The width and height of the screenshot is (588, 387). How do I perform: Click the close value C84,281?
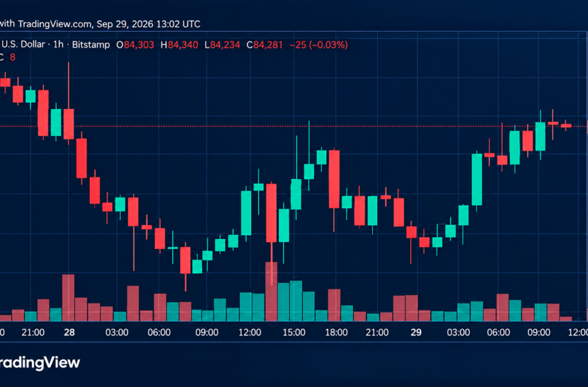pos(264,45)
